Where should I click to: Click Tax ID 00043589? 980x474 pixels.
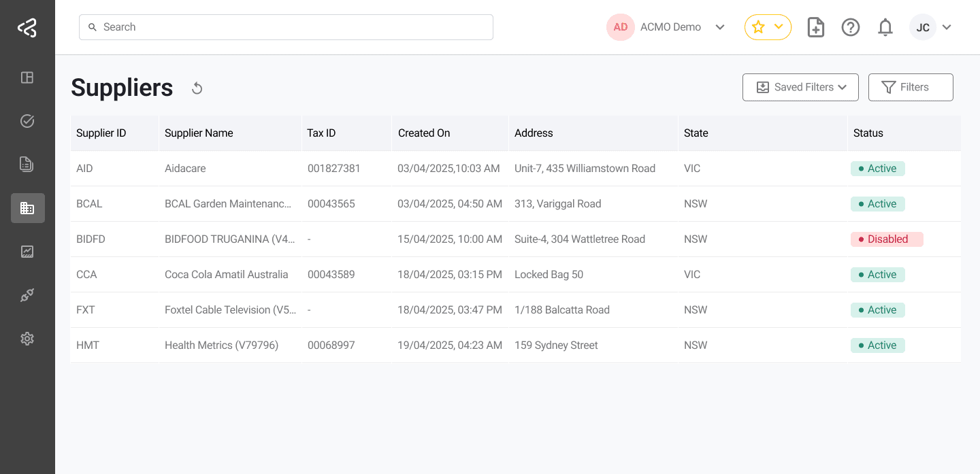pos(331,275)
